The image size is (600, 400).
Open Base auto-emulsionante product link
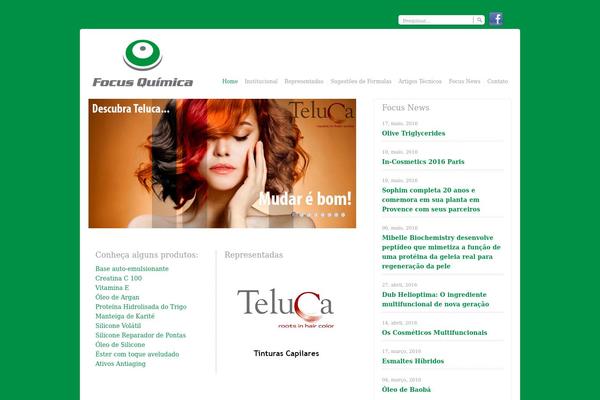132,269
